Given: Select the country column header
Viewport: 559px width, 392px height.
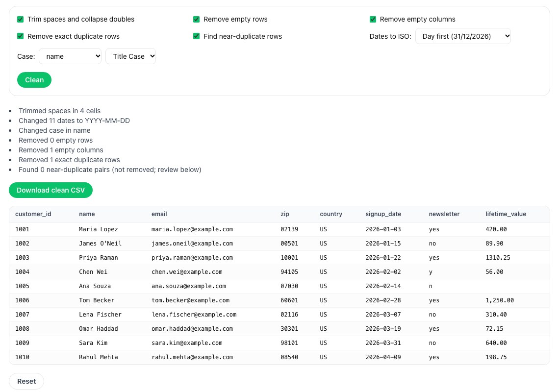Looking at the screenshot, I should [331, 214].
